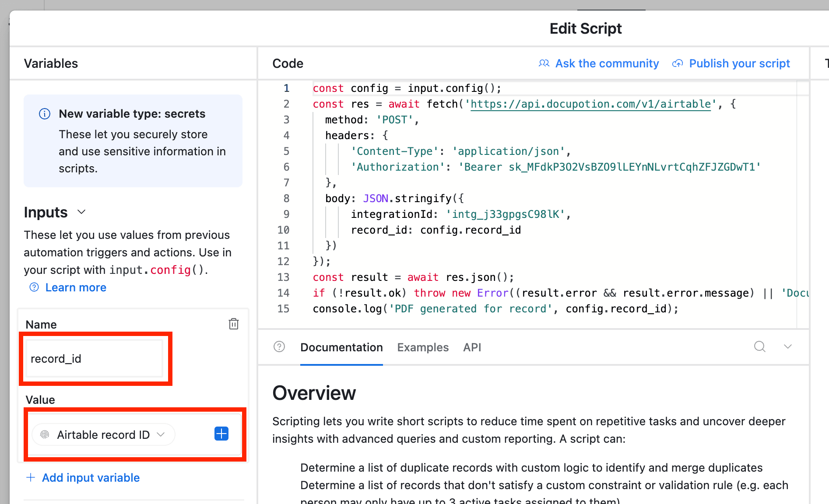Delete the record_id input variable trash icon
Image resolution: width=829 pixels, height=504 pixels.
coord(234,324)
